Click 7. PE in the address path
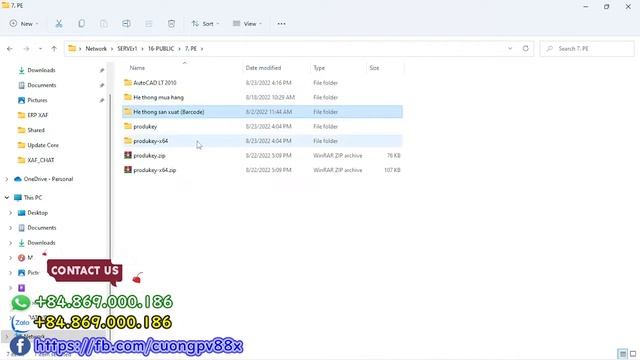 [191, 49]
